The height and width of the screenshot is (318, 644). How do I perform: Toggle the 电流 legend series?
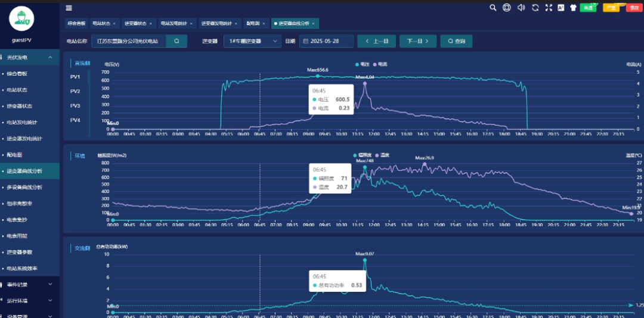(380, 64)
